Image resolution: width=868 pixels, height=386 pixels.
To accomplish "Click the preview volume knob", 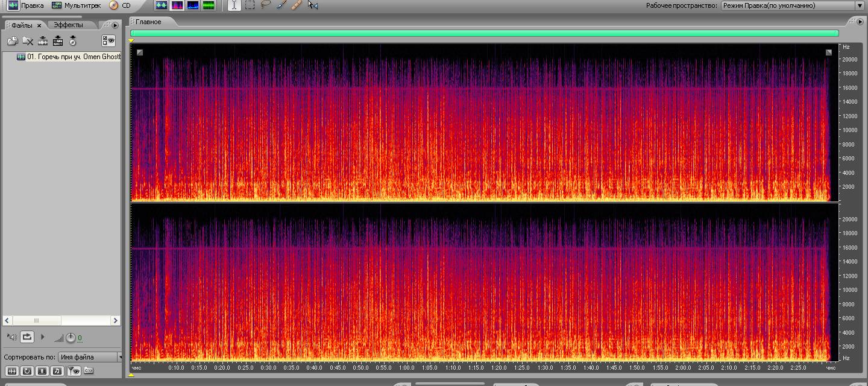I will 71,338.
